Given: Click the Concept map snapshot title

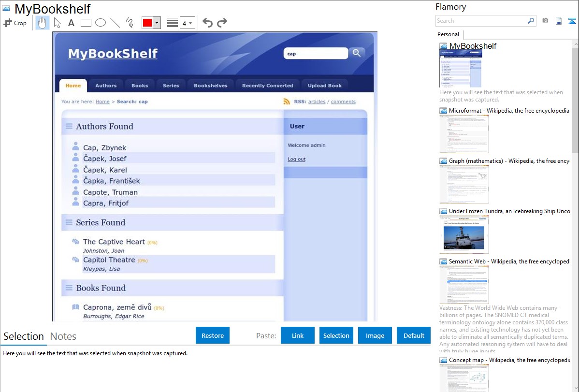Looking at the screenshot, I should pyautogui.click(x=509, y=360).
